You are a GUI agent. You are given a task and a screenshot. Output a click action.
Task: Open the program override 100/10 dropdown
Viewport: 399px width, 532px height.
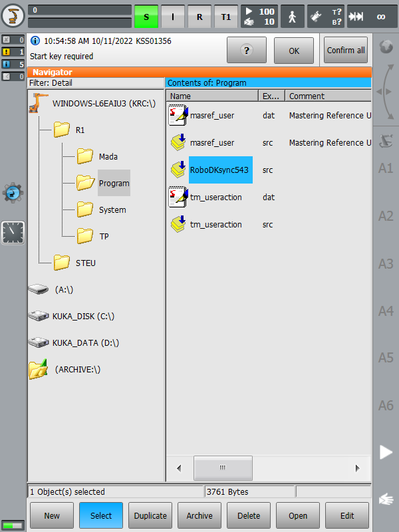click(258, 16)
